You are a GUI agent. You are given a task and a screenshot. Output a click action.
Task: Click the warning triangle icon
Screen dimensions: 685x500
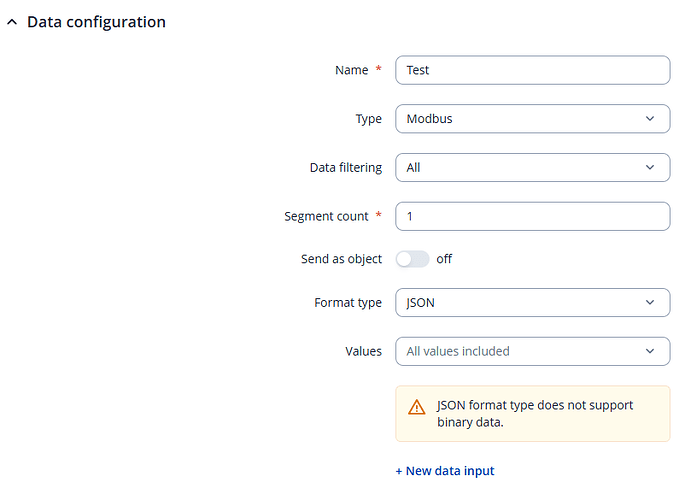coord(416,407)
